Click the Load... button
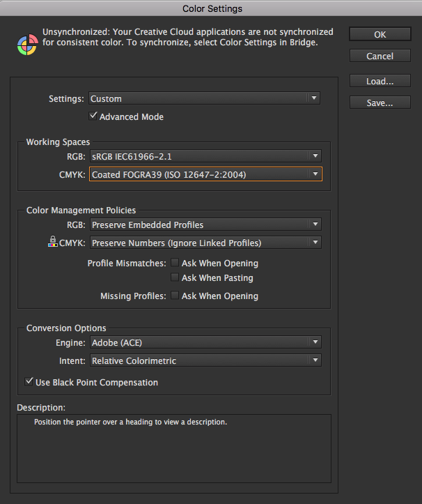Image resolution: width=422 pixels, height=504 pixels. pos(380,81)
